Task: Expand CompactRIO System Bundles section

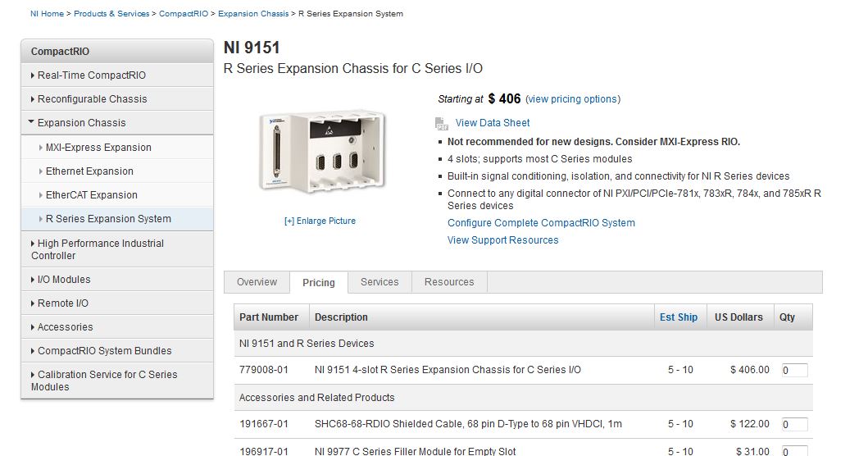Action: pyautogui.click(x=104, y=351)
